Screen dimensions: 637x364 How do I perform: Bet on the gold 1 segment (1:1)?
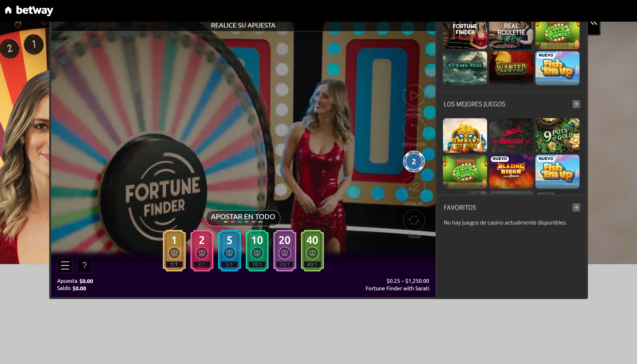(174, 250)
